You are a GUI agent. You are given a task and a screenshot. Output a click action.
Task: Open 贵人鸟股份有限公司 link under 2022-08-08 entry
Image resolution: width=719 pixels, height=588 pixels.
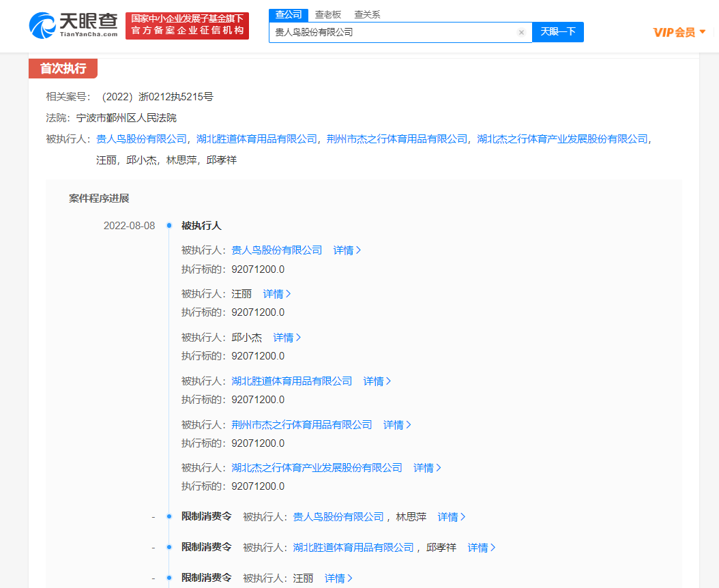[276, 250]
